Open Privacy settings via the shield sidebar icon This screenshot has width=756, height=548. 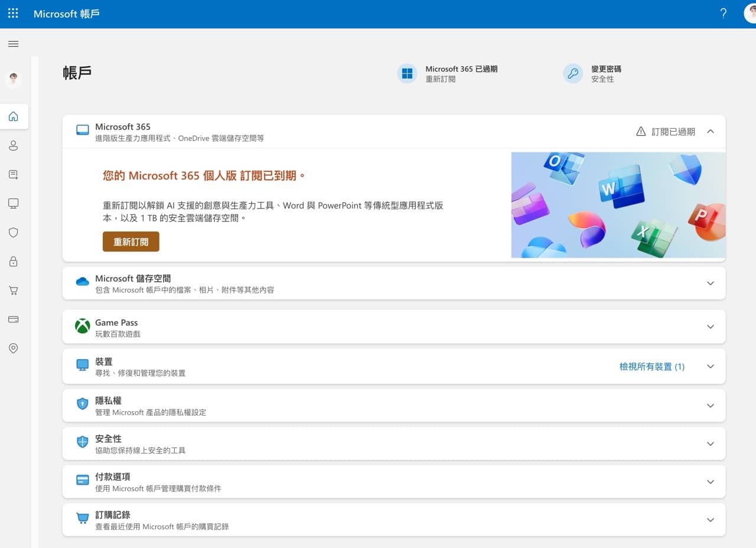click(x=13, y=232)
